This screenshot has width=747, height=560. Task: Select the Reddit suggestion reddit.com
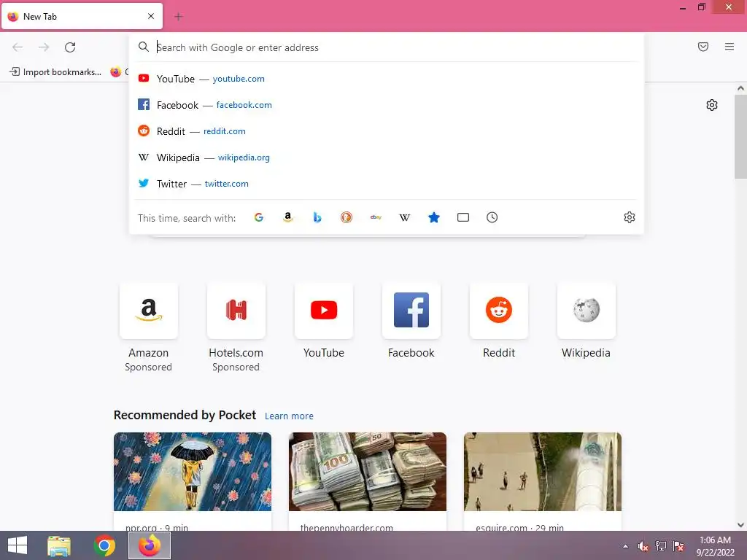click(387, 131)
